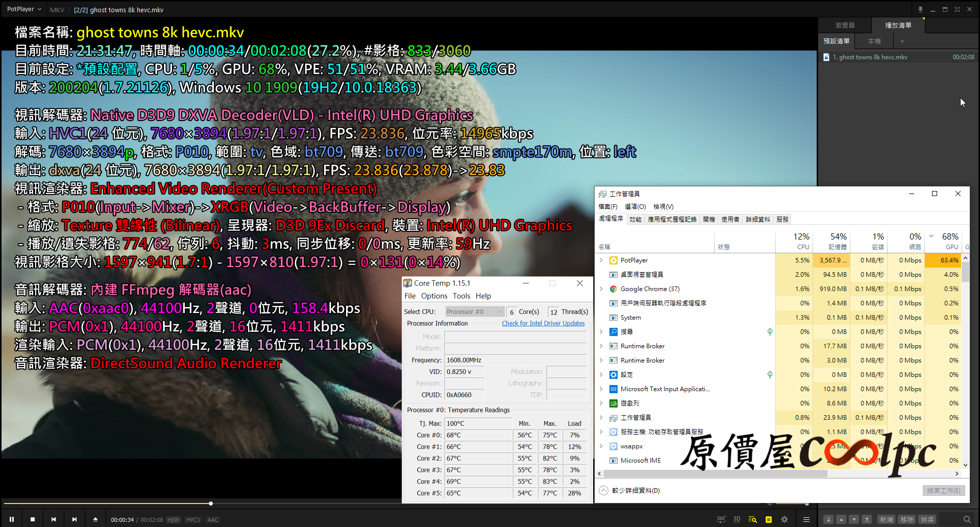Click the seek bar position handle

tap(210, 504)
